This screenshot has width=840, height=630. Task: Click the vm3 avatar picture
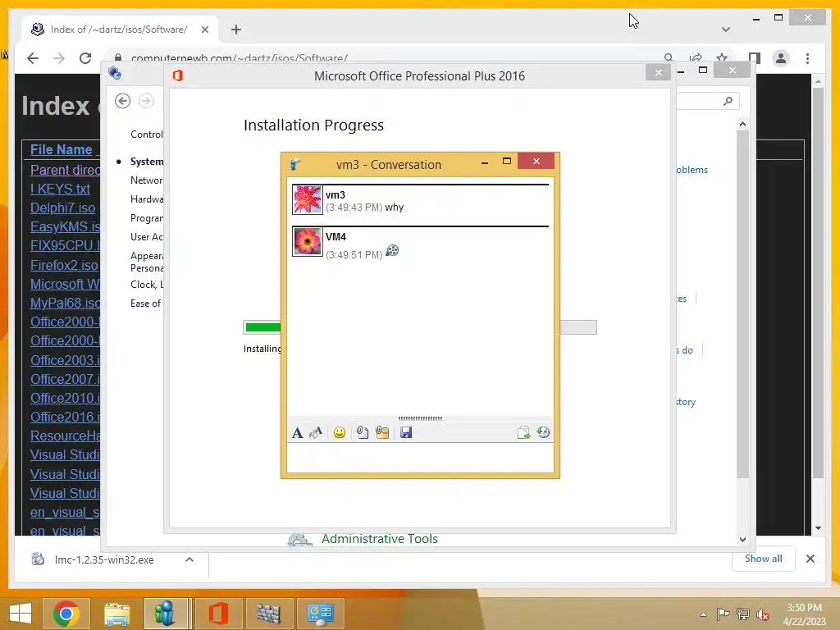tap(308, 200)
